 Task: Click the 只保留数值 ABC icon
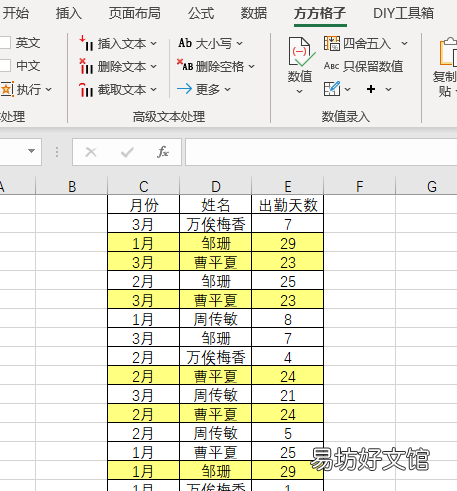[332, 66]
